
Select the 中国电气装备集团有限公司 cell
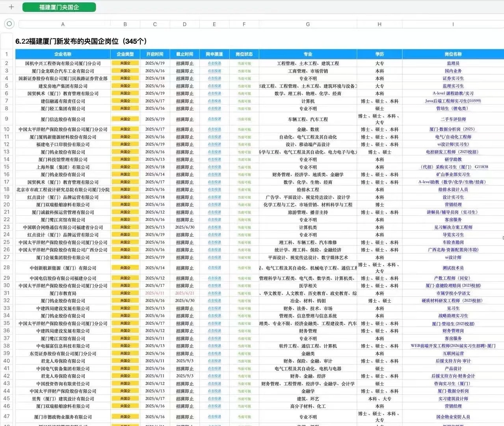(63, 368)
